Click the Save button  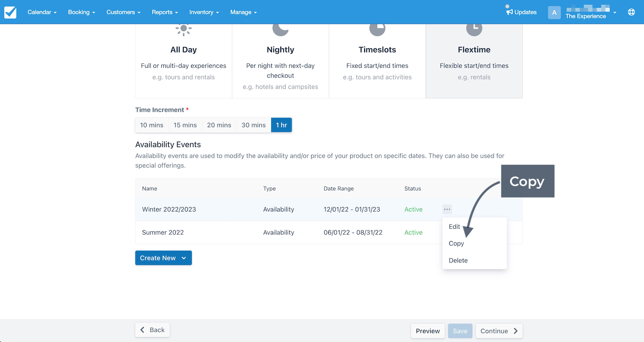(460, 331)
